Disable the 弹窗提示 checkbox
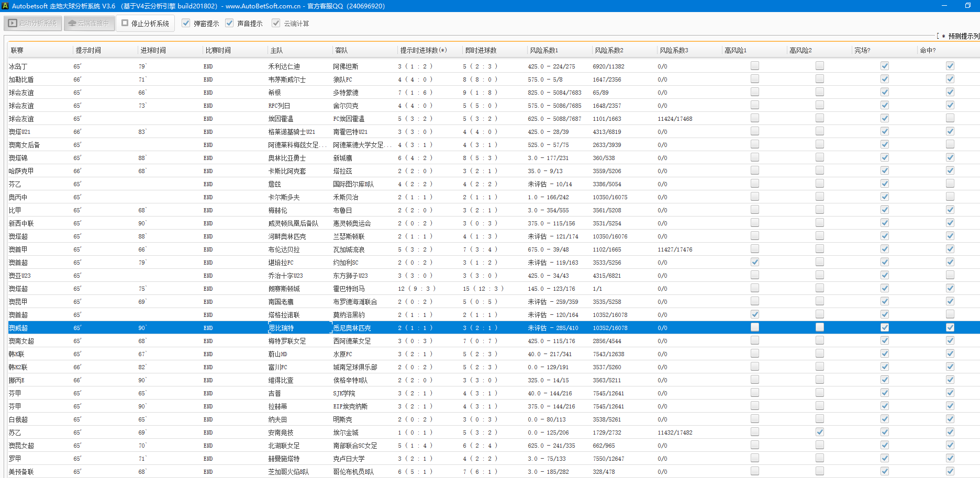The image size is (980, 478). click(x=186, y=24)
